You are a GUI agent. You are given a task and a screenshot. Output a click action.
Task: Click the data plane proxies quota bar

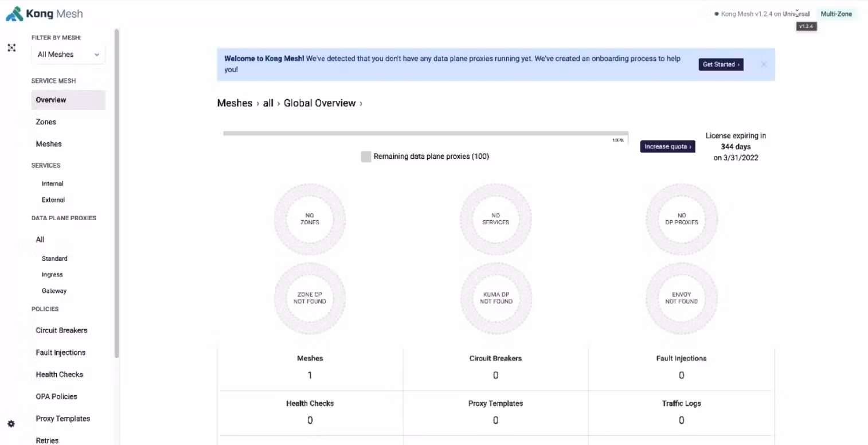click(425, 134)
